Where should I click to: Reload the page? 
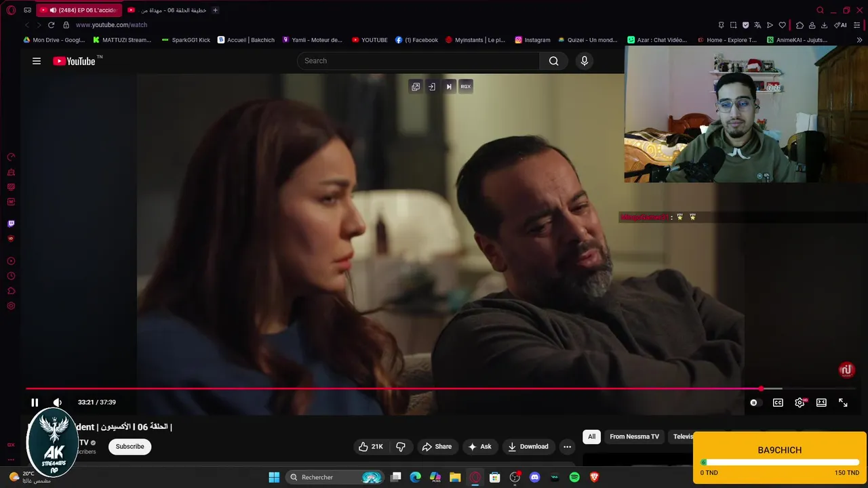[51, 25]
